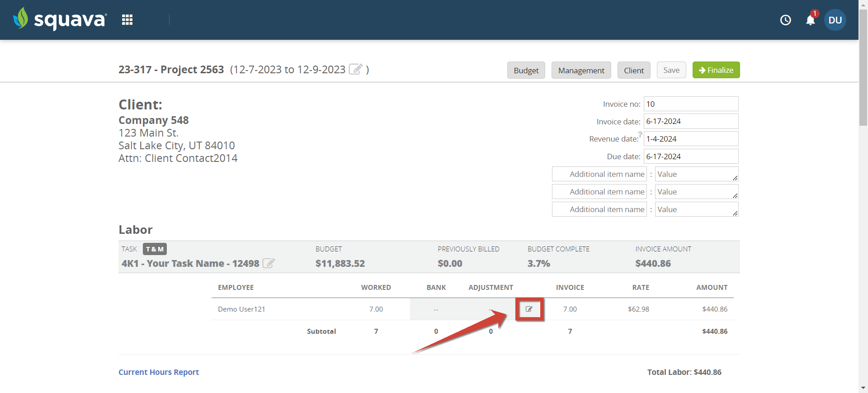Edit the invoice date range pencil icon

tap(356, 69)
